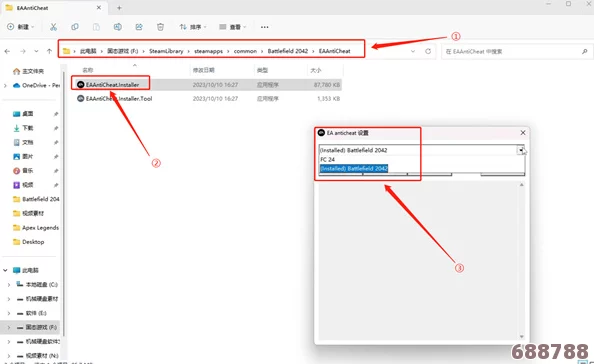
Task: Click common in the address path
Action: coord(245,51)
